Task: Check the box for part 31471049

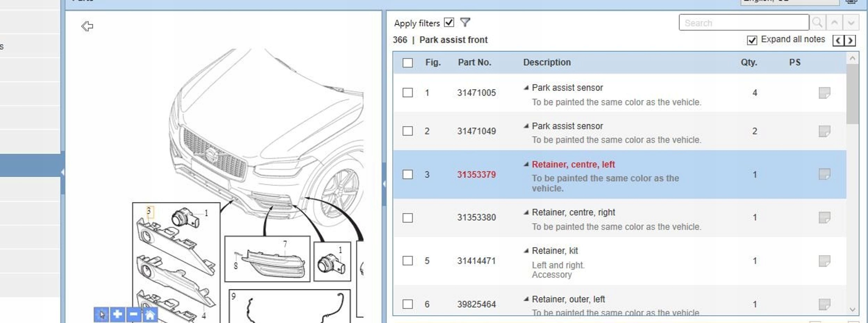Action: pyautogui.click(x=408, y=131)
